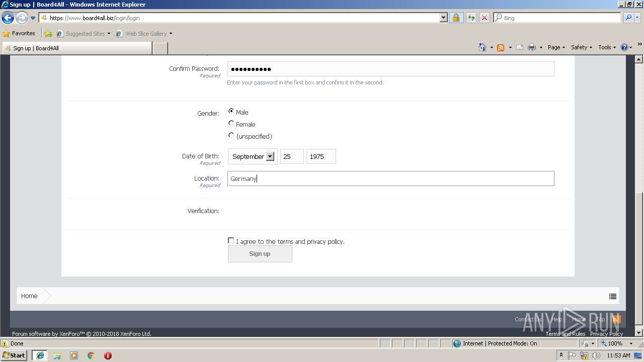Check the agree to terms checkbox
This screenshot has width=644, height=362.
pos(231,240)
